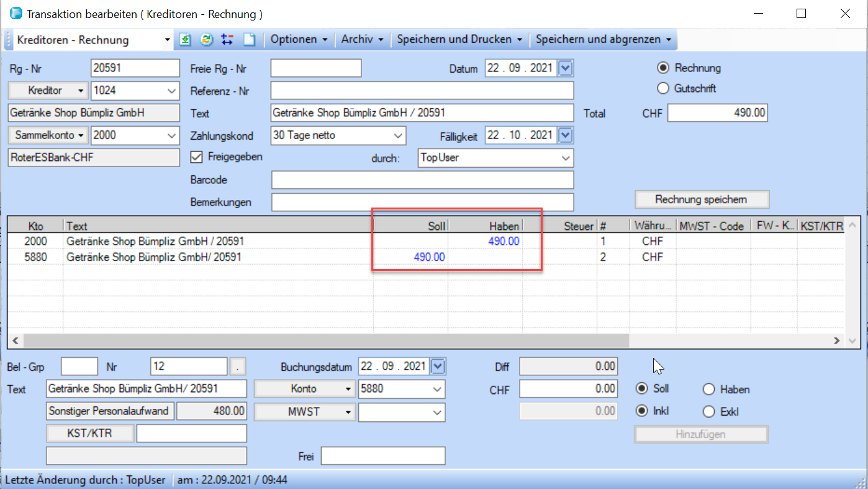The image size is (868, 489).
Task: Click the small dot button beside Nr field
Action: point(238,367)
